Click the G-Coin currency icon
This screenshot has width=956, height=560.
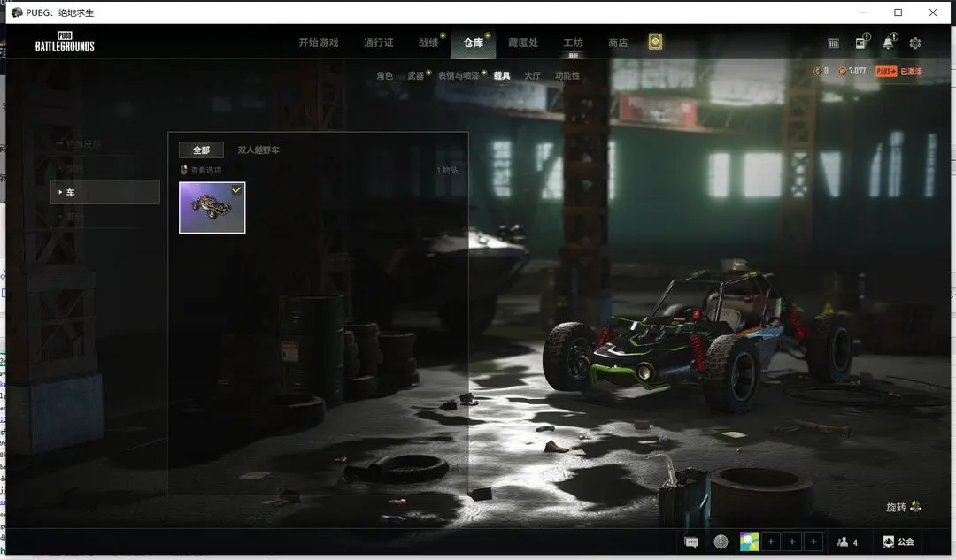coord(817,72)
